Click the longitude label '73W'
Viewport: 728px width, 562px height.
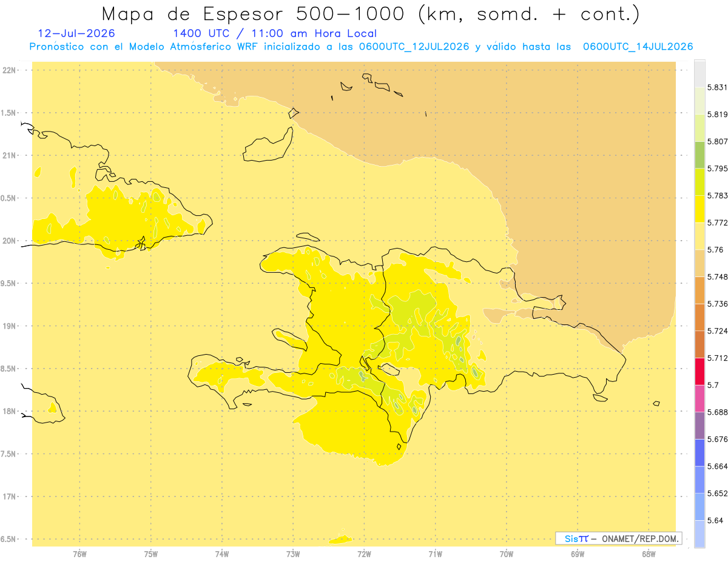[293, 554]
